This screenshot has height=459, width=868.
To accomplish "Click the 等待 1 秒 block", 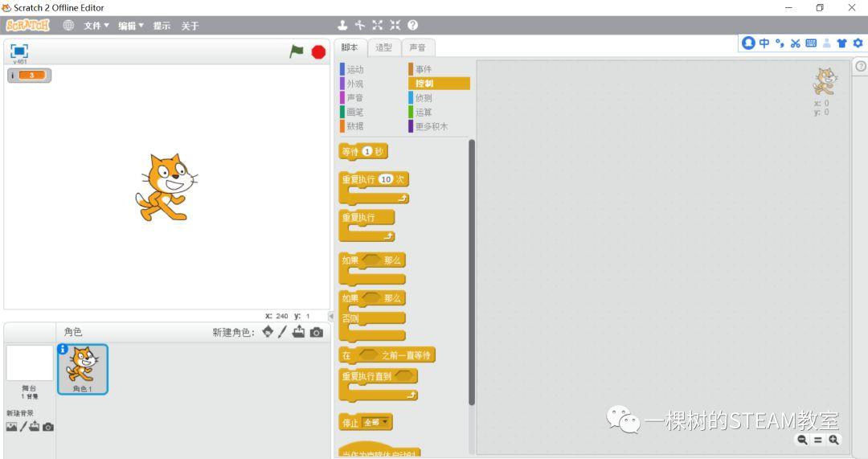I will [363, 152].
